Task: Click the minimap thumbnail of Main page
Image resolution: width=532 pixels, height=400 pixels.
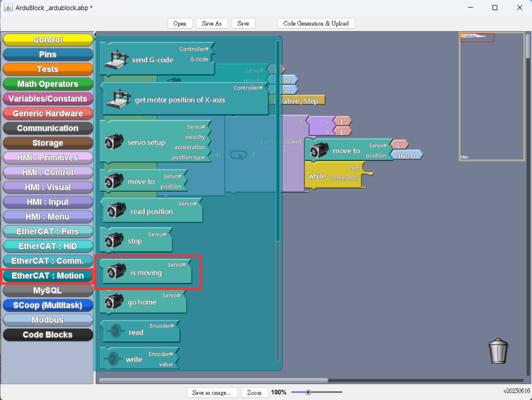Action: point(492,97)
